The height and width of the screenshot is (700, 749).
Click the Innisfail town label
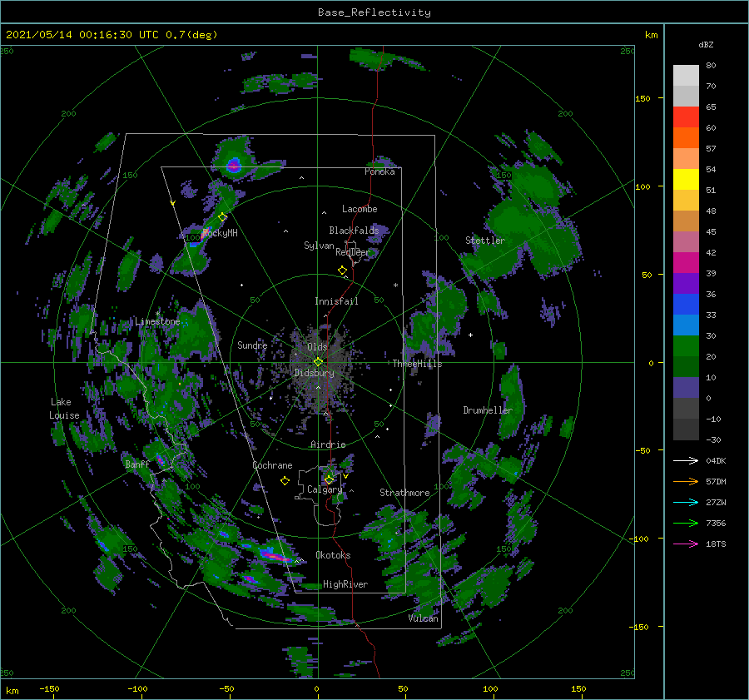[336, 301]
